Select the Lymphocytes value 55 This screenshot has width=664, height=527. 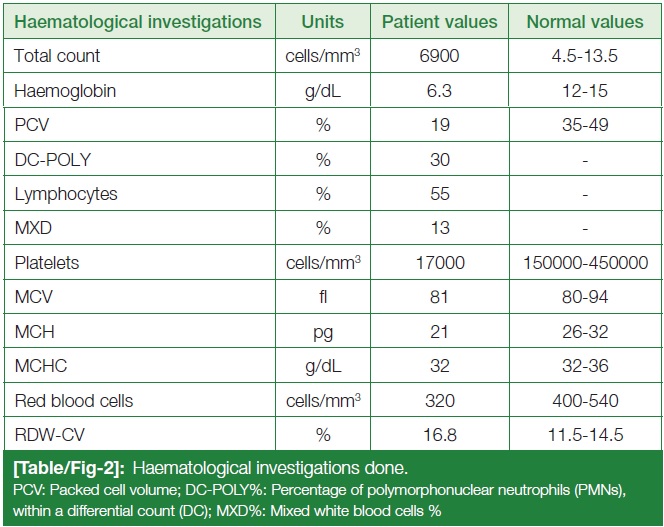[440, 194]
